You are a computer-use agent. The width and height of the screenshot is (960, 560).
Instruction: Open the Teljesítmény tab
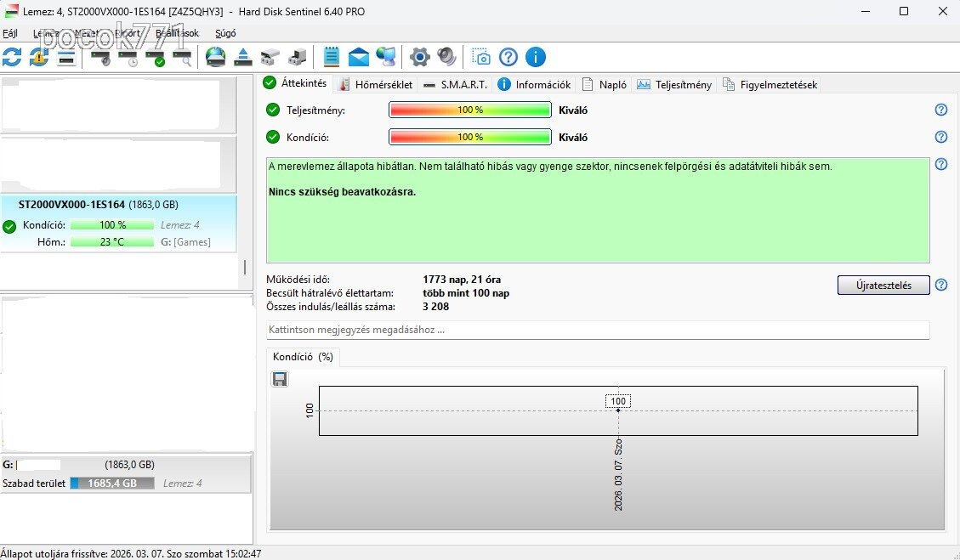(x=674, y=85)
